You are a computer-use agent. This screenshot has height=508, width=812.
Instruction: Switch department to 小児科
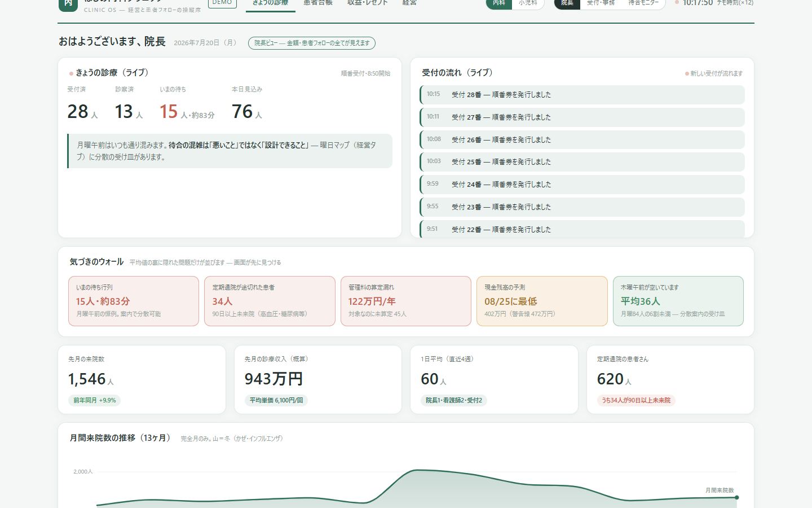point(528,3)
